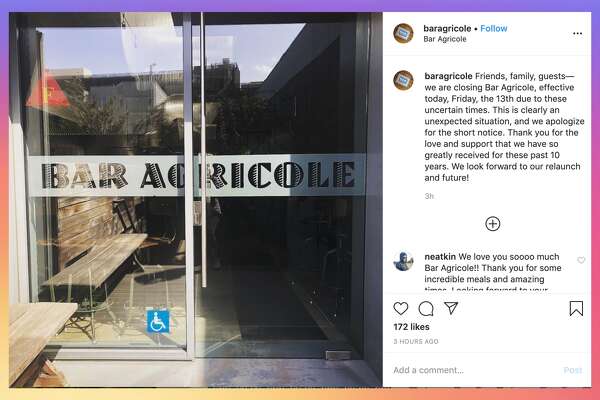
Task: Click the Add a comment field
Action: click(474, 370)
